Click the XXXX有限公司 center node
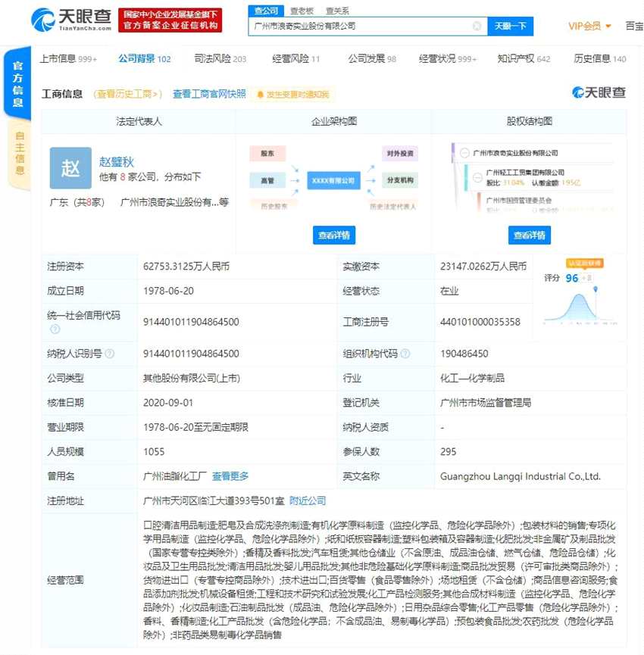This screenshot has height=655, width=644. pos(333,180)
